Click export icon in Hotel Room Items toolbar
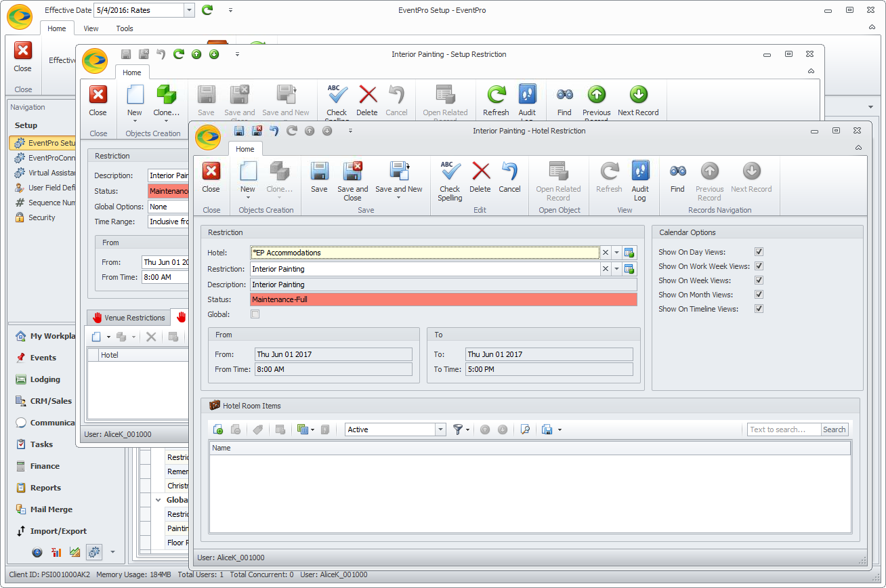Viewport: 886px width, 588px height. click(547, 429)
